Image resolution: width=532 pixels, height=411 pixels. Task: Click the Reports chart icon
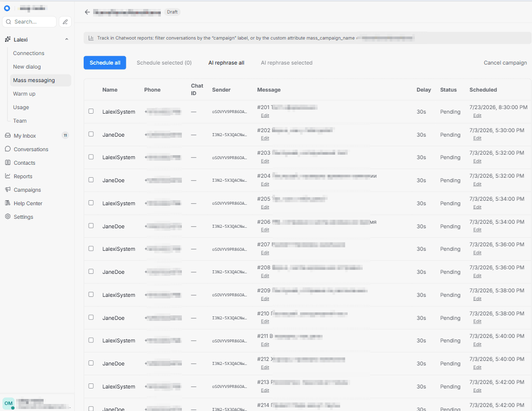click(x=8, y=176)
